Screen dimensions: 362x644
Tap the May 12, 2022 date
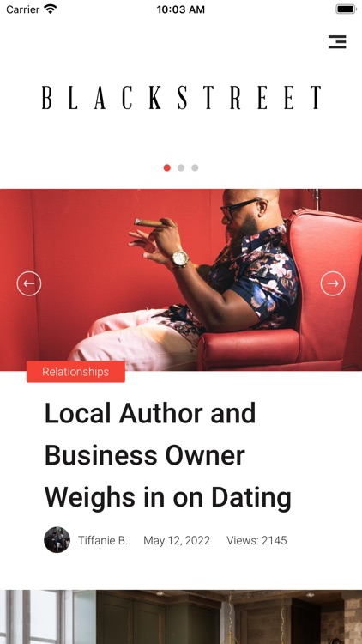point(177,540)
